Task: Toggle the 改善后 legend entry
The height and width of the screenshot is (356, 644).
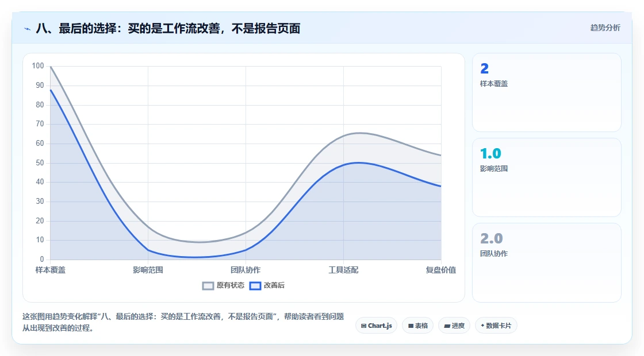Action: click(267, 285)
